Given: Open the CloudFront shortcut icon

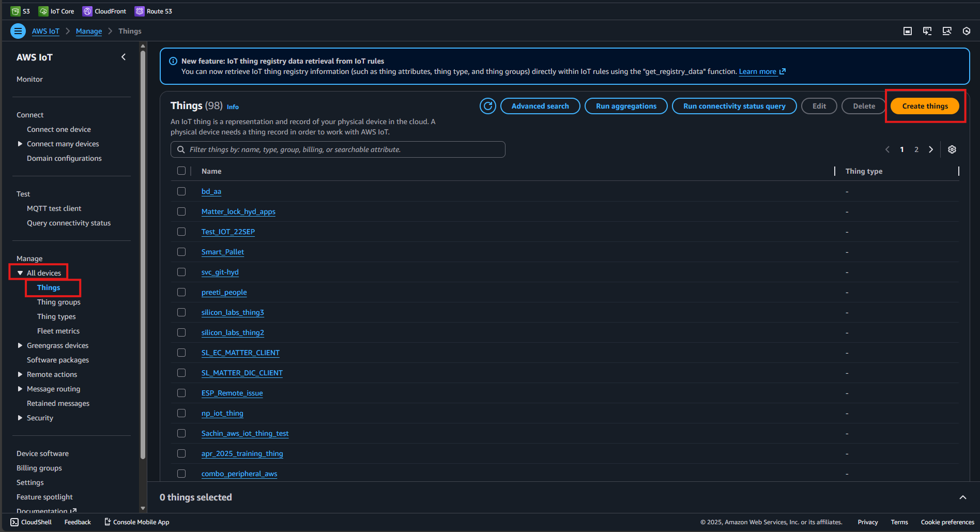Looking at the screenshot, I should (x=87, y=11).
